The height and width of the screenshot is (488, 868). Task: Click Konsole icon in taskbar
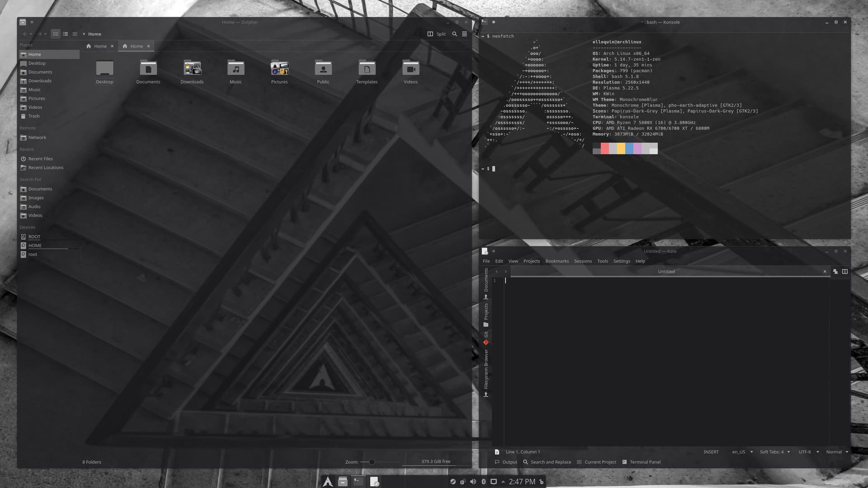pyautogui.click(x=358, y=482)
